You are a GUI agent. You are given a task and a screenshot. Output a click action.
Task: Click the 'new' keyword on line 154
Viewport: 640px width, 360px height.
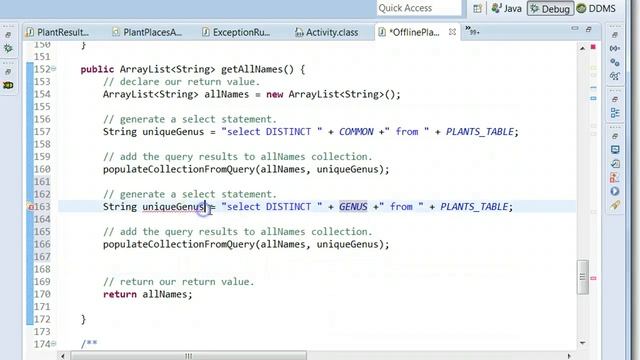(274, 94)
